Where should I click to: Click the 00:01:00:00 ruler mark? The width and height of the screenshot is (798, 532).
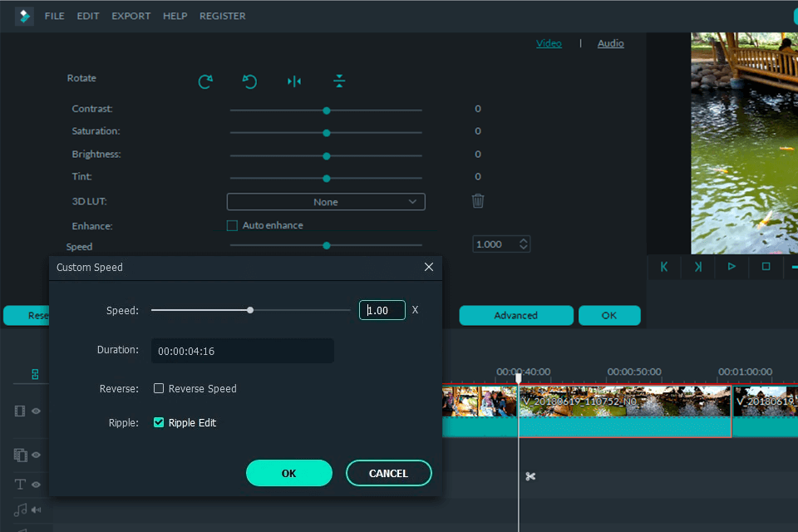pyautogui.click(x=745, y=372)
